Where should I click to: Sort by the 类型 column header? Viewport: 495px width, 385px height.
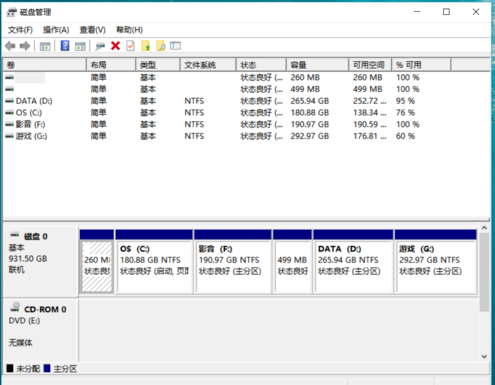pos(158,65)
